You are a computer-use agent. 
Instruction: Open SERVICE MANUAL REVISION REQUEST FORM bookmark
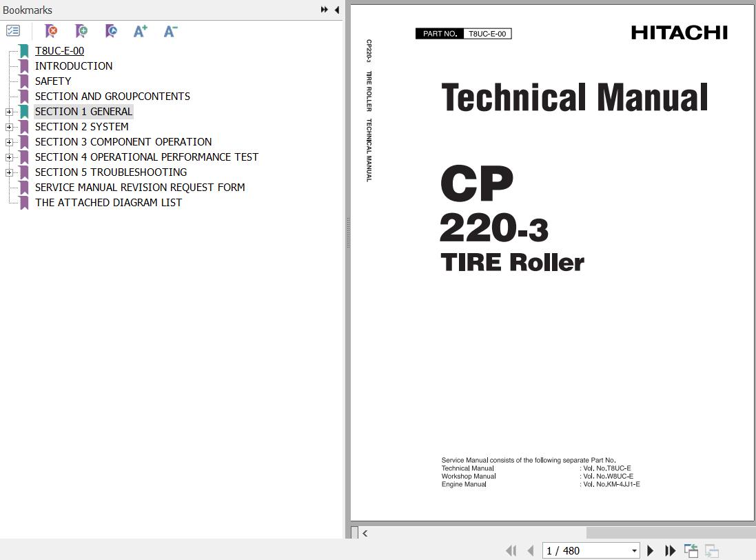(140, 188)
